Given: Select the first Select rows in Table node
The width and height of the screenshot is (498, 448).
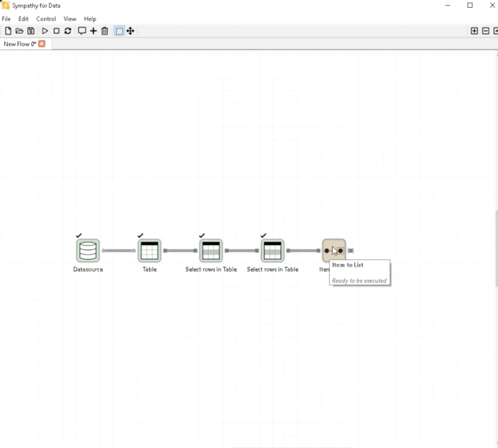Looking at the screenshot, I should click(x=211, y=250).
